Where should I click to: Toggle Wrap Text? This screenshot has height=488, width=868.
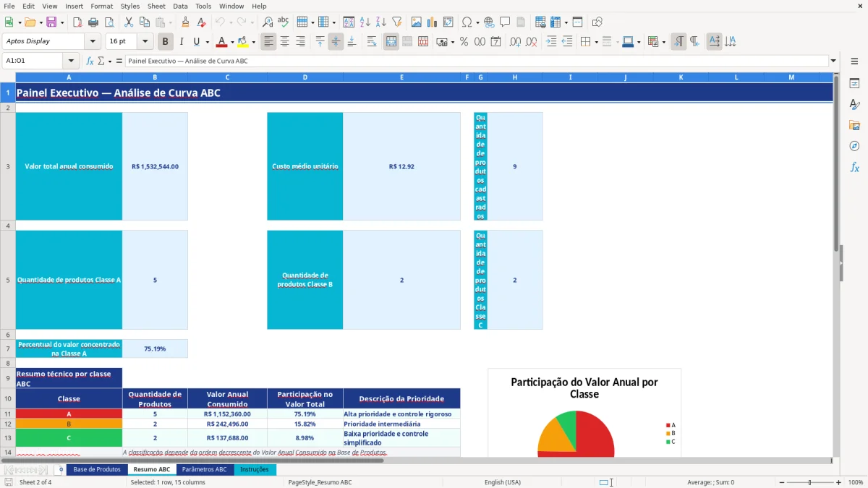[x=372, y=42]
